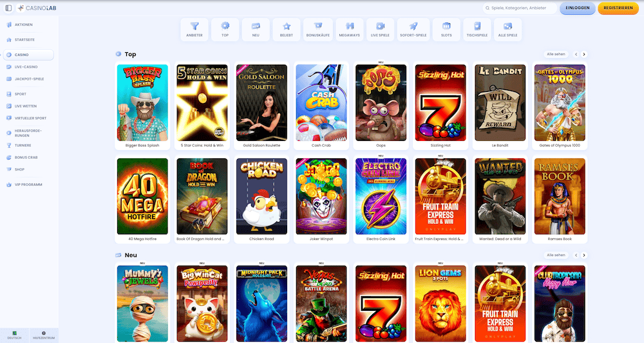This screenshot has width=644, height=343.
Task: Open the Mummy's Jewels game
Action: click(142, 304)
